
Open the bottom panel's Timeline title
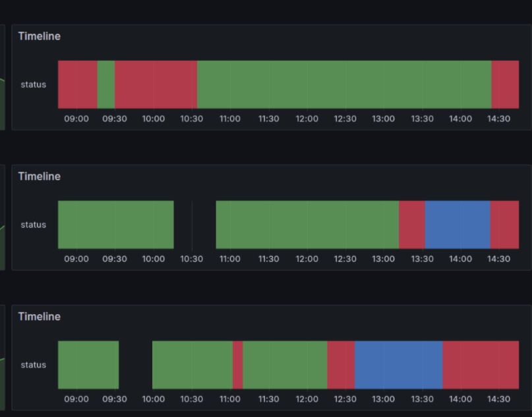[x=40, y=317]
